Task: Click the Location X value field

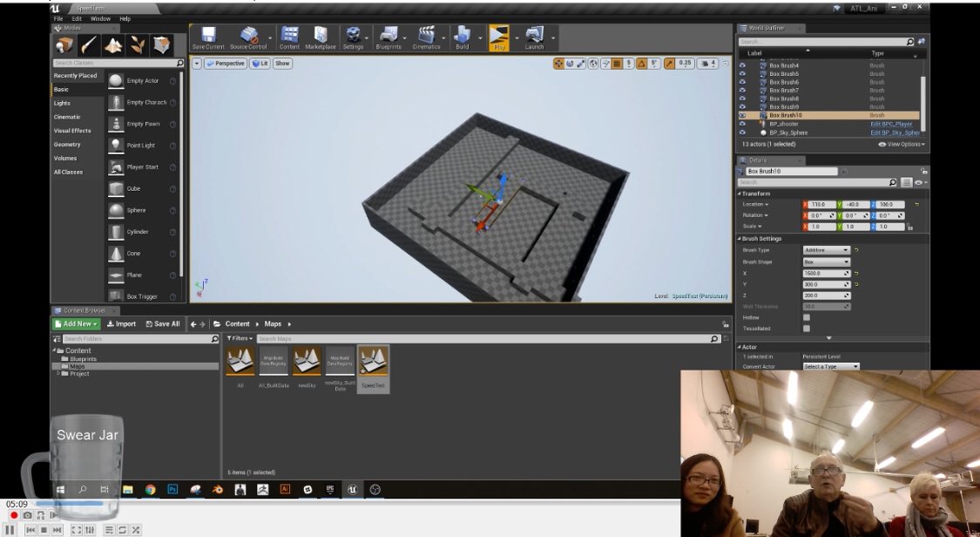Action: coord(821,204)
